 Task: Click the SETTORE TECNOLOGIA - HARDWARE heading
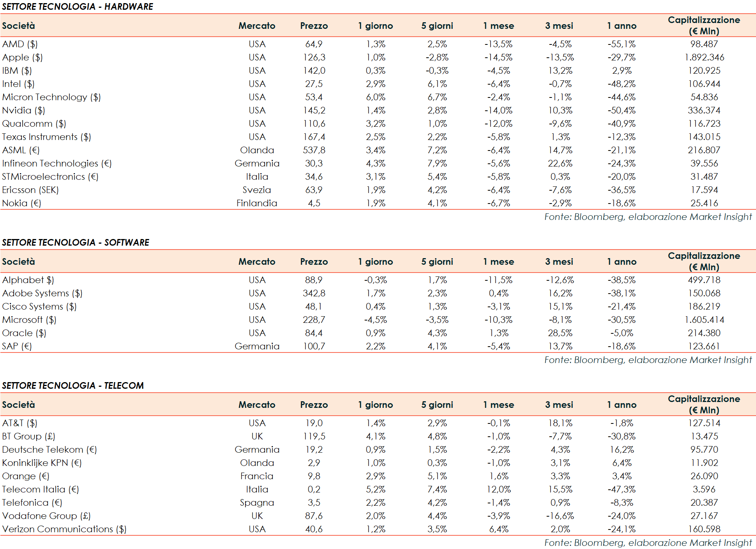click(x=78, y=7)
